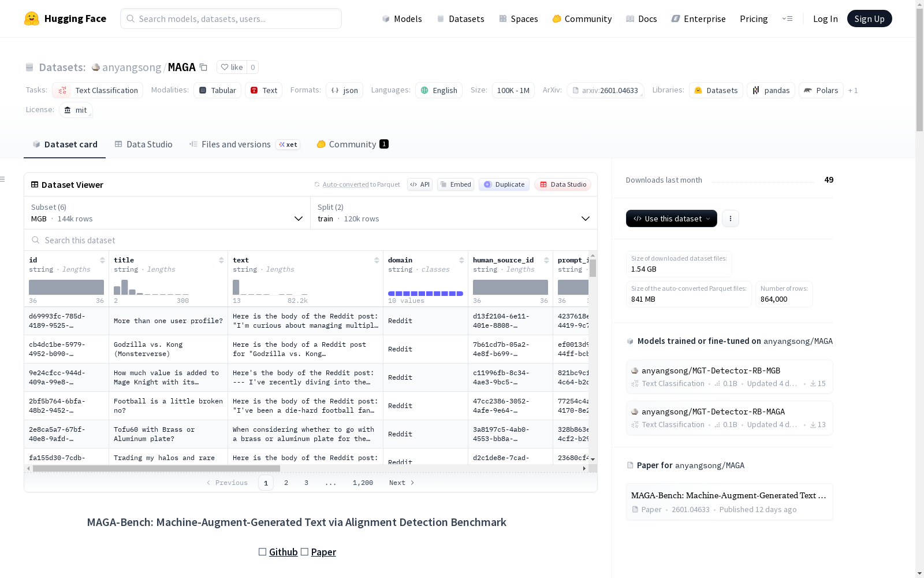Open the arxiv:2601.04633 tag
Screen dimensions: 924x578
coord(605,90)
